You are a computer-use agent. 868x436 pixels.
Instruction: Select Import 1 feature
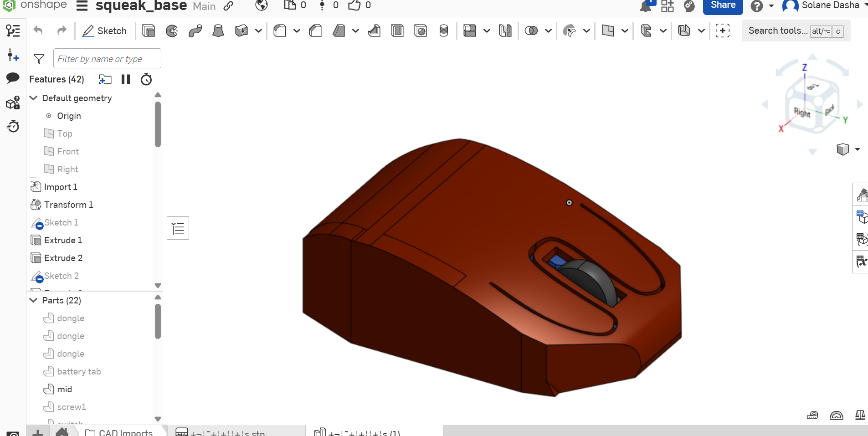click(x=61, y=187)
